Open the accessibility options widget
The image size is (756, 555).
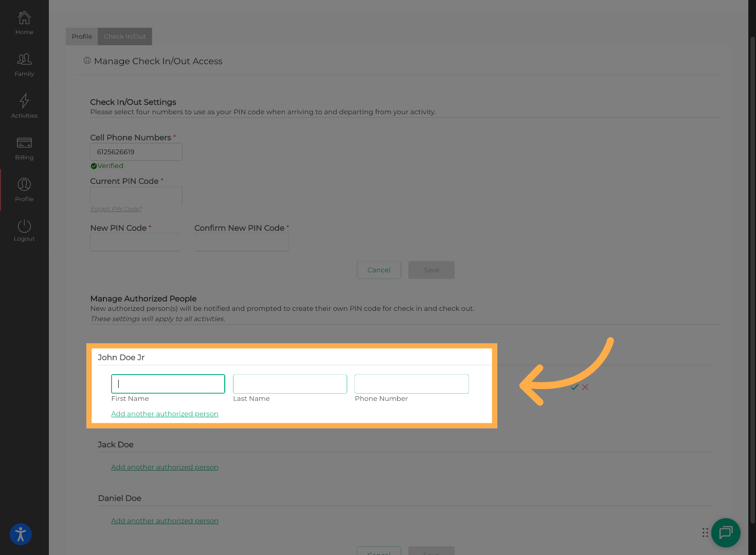point(21,534)
